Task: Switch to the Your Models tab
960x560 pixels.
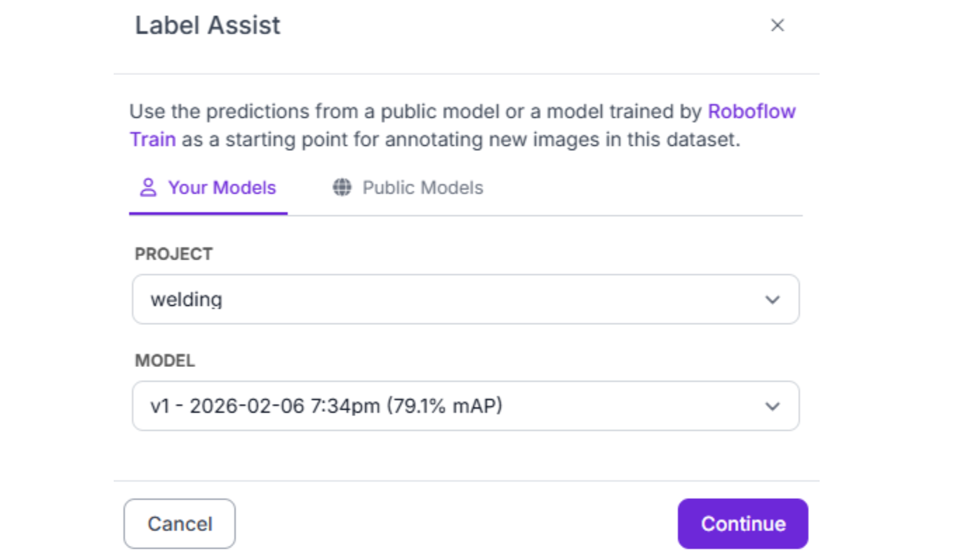Action: [222, 188]
